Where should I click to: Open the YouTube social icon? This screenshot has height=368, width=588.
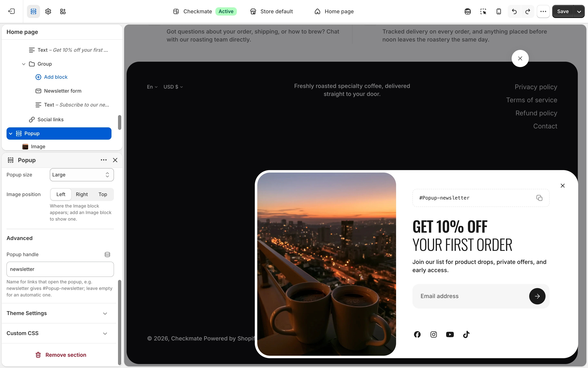(450, 334)
